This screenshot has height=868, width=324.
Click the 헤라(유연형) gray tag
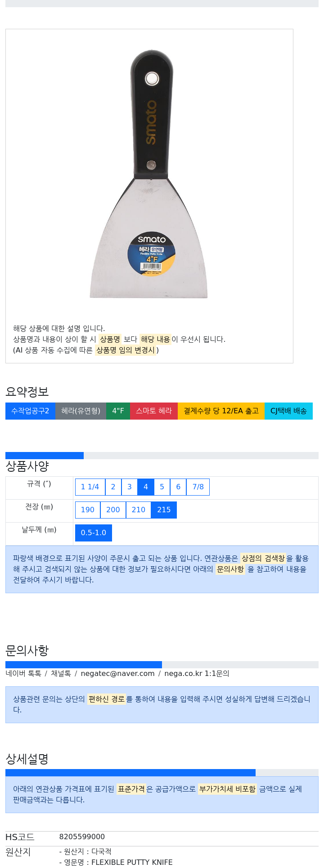click(81, 411)
